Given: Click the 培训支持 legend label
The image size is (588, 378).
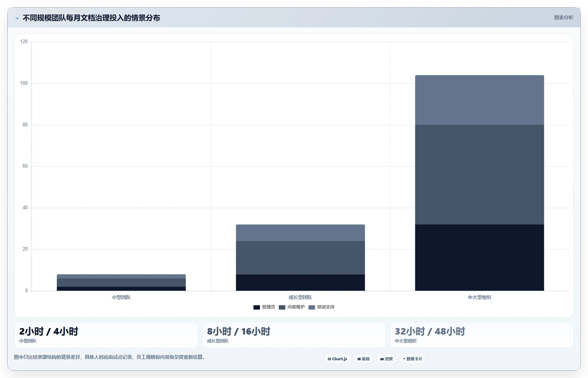Looking at the screenshot, I should (326, 307).
